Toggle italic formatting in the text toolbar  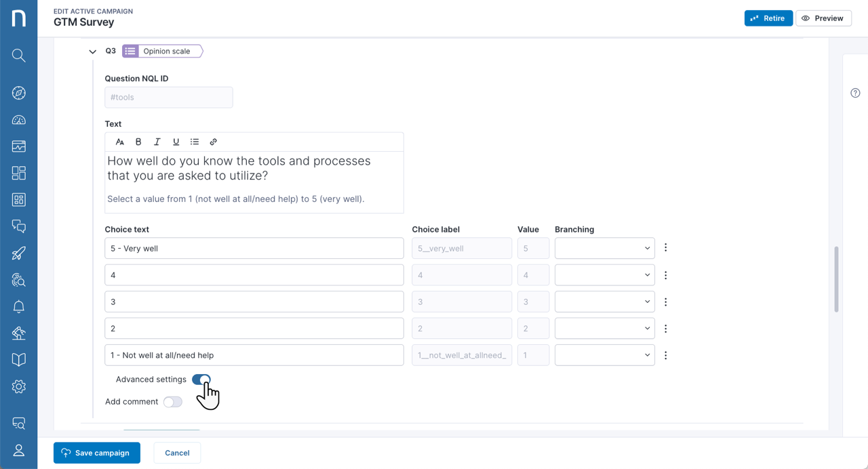[157, 141]
